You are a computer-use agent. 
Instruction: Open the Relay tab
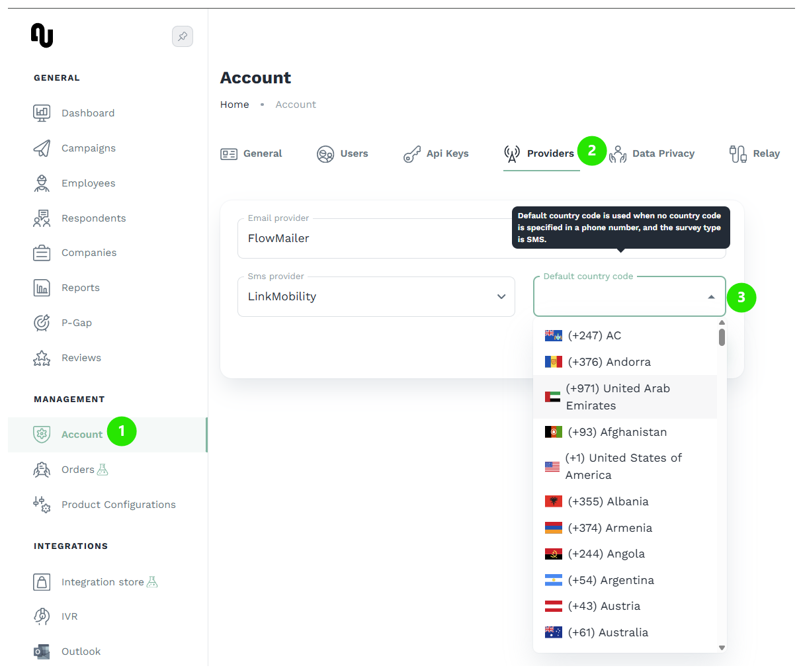click(x=766, y=153)
